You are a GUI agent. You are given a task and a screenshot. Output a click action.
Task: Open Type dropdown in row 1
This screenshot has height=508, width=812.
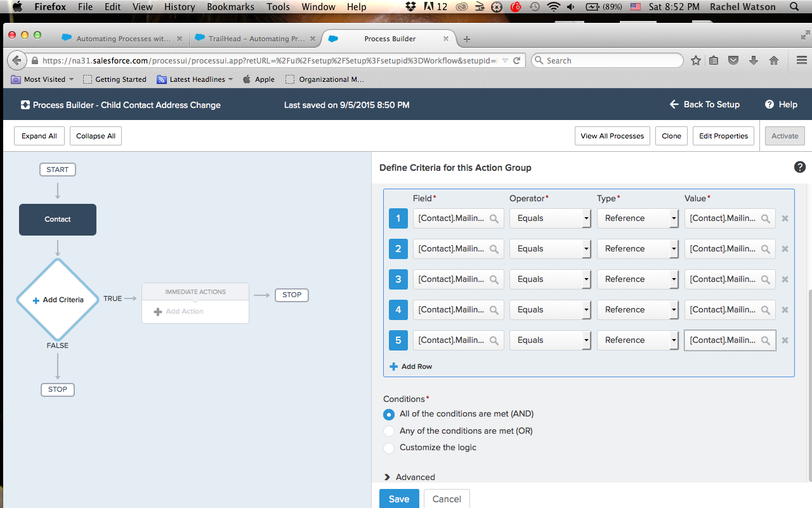638,218
